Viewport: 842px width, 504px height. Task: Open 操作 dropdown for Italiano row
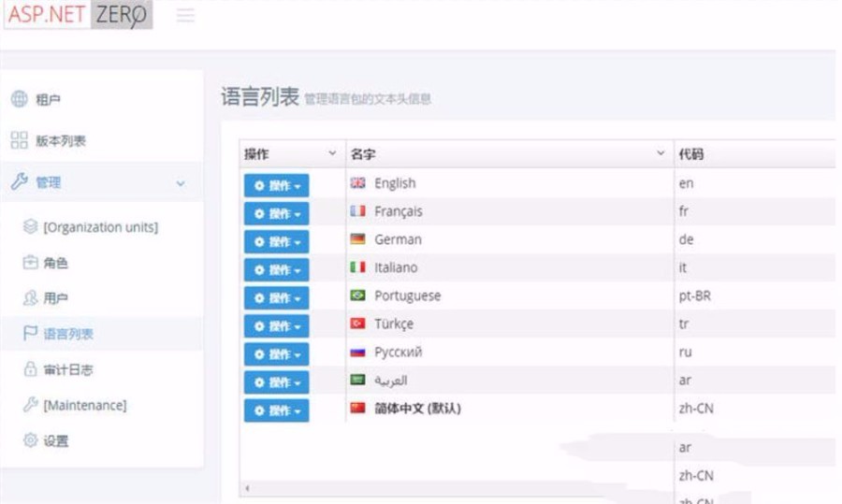(277, 269)
